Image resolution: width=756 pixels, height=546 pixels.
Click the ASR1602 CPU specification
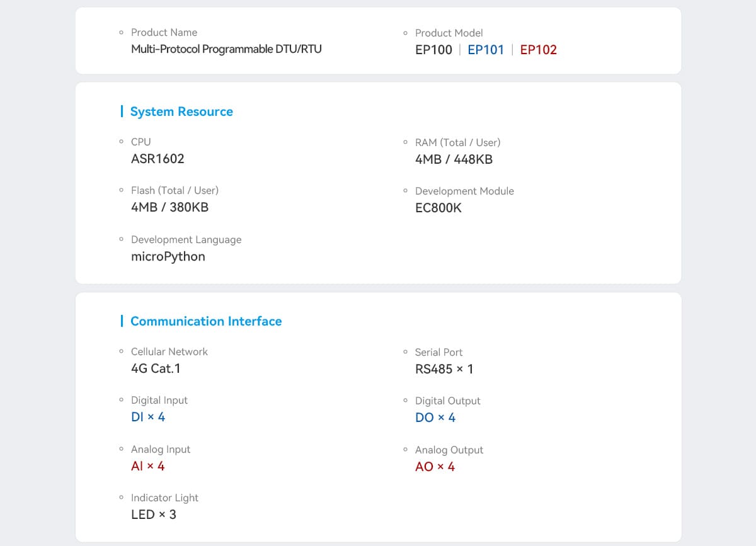[157, 159]
